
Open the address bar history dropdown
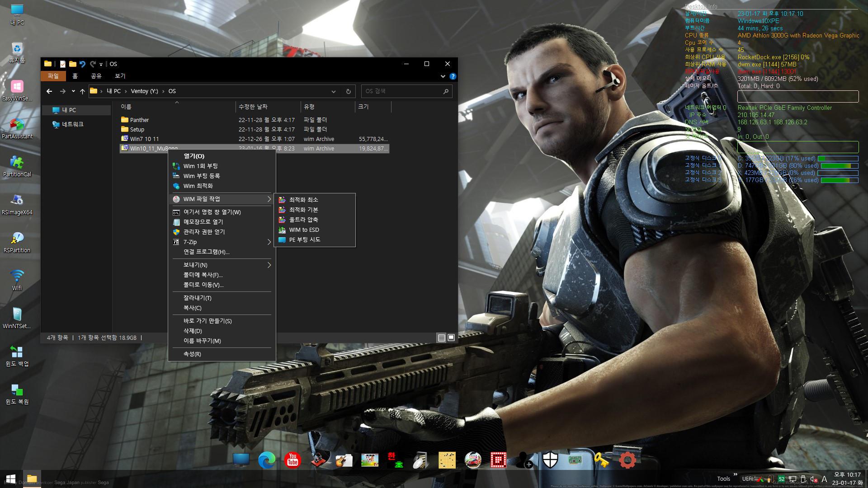point(334,91)
